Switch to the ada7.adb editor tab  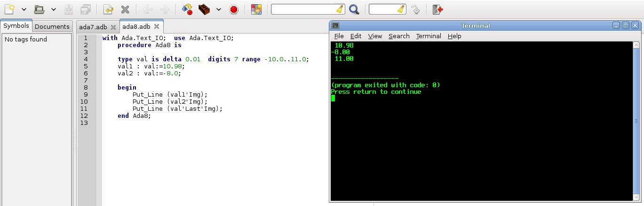93,27
